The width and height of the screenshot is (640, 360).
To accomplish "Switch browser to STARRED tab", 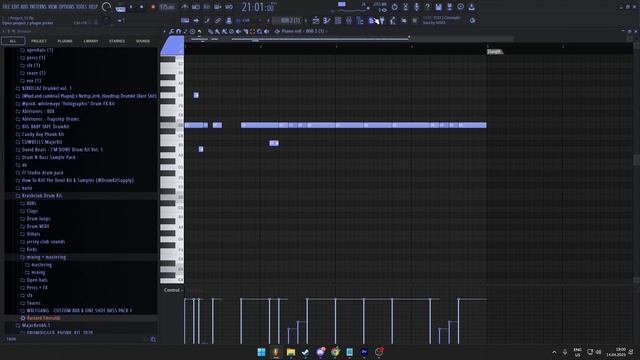I will point(117,41).
